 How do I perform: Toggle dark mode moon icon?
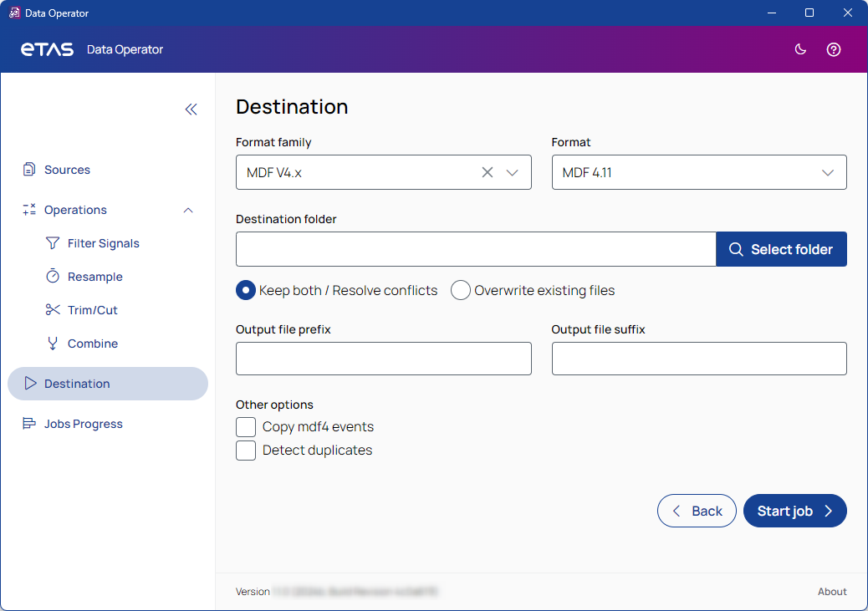pyautogui.click(x=800, y=49)
